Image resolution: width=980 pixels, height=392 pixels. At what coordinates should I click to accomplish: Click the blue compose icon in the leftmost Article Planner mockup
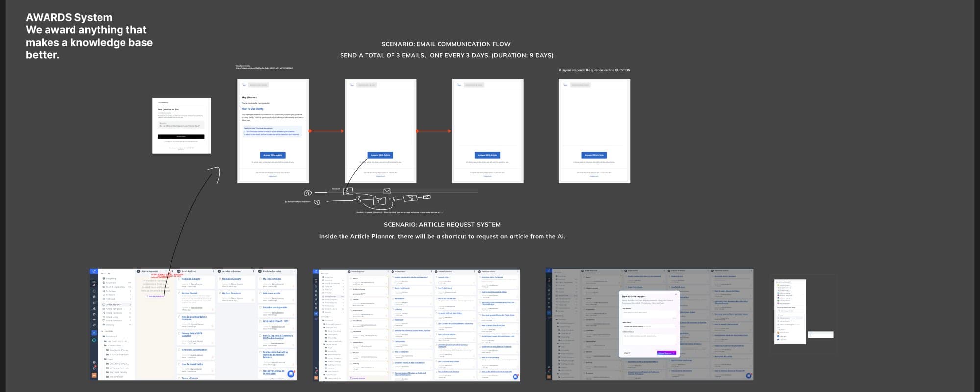[x=94, y=271]
